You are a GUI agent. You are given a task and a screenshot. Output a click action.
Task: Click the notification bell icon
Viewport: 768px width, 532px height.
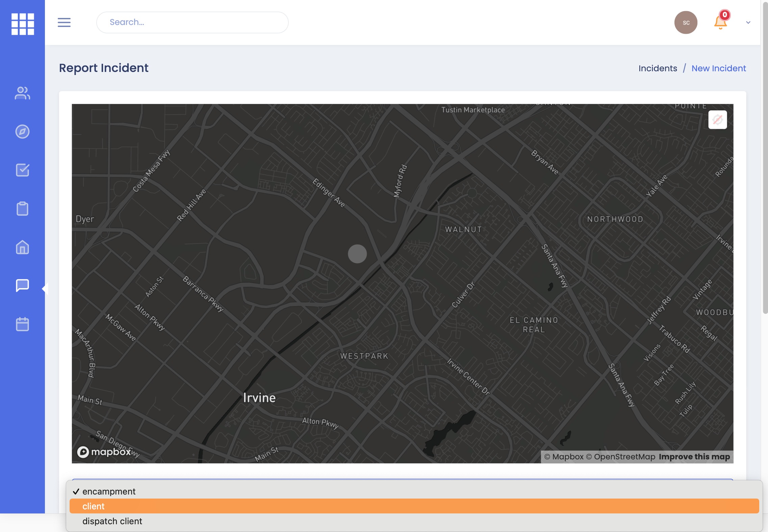[x=720, y=22]
